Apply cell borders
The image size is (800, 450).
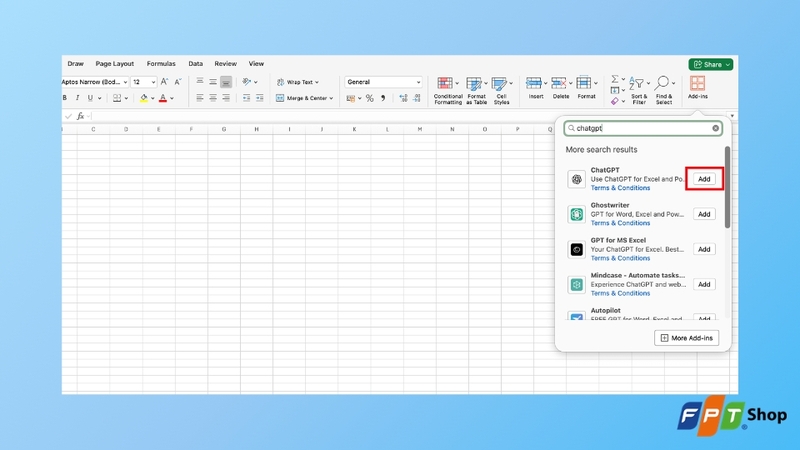pos(117,98)
